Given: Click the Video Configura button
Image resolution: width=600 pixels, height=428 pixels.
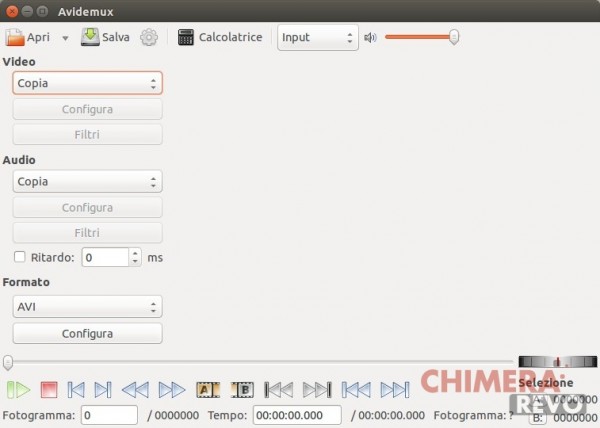Looking at the screenshot, I should point(87,109).
